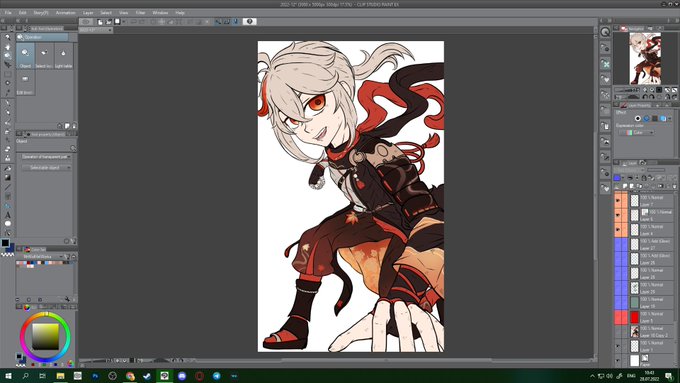Open the Edit menu
680x383 pixels.
pyautogui.click(x=23, y=13)
